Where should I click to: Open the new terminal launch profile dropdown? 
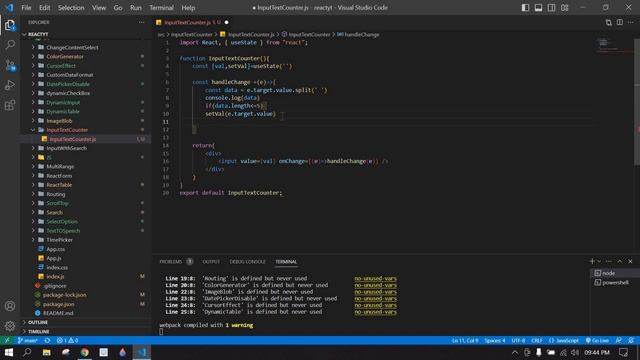tap(599, 261)
